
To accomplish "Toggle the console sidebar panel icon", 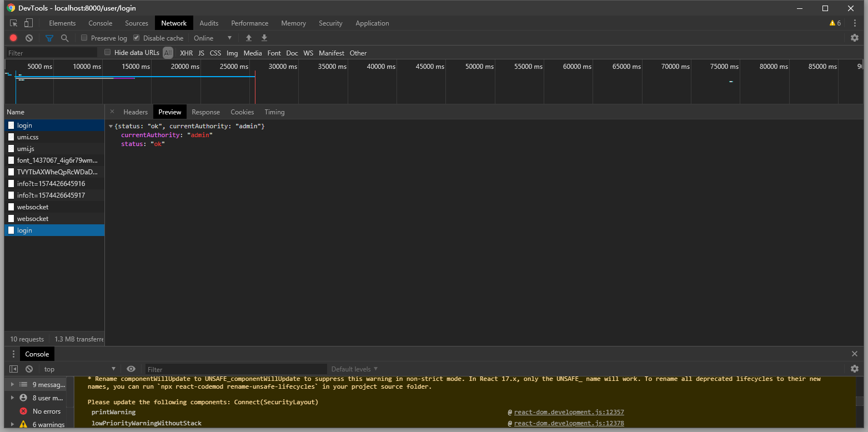I will coord(14,369).
